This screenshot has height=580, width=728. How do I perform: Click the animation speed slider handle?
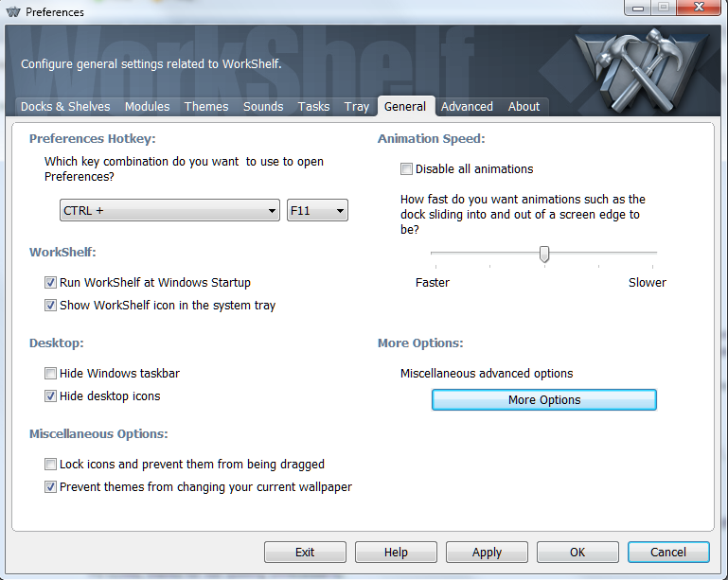544,254
